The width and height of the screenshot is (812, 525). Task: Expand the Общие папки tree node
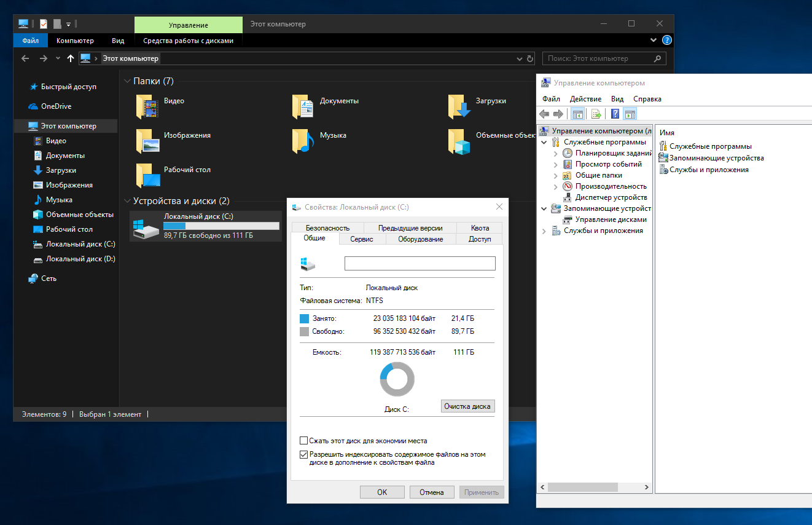click(x=555, y=175)
